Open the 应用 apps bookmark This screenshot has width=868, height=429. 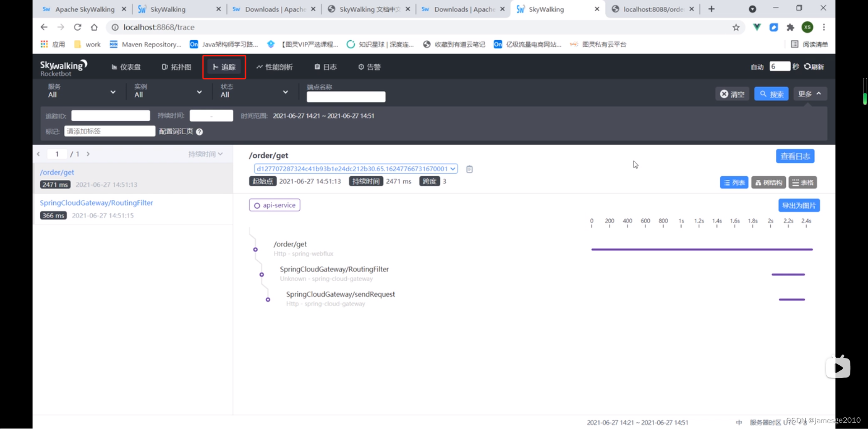pos(53,44)
